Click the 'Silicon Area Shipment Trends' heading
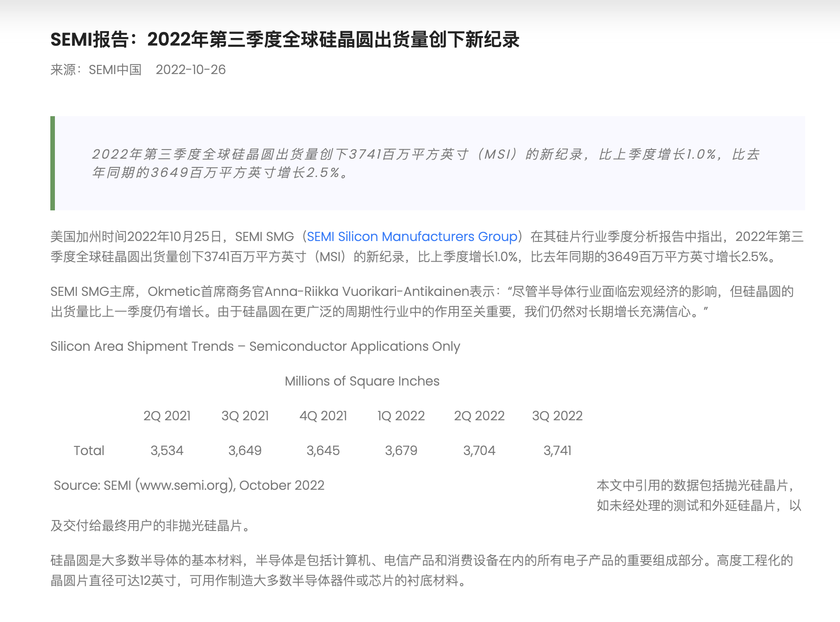The height and width of the screenshot is (622, 840). tap(255, 346)
